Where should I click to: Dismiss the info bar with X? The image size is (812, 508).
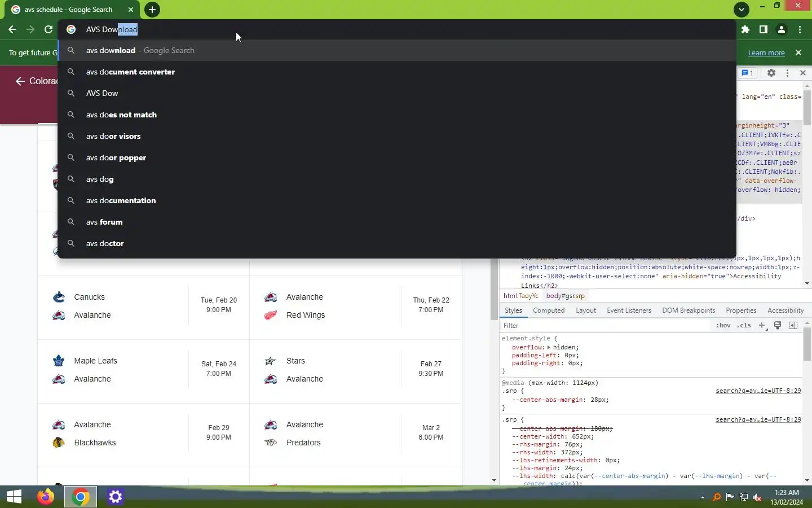click(798, 52)
